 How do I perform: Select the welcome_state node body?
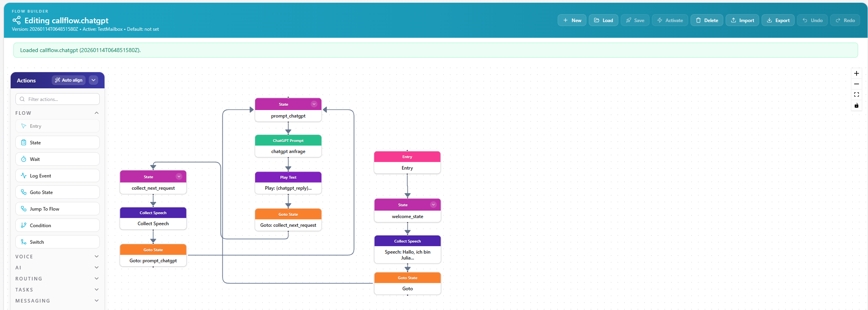click(407, 217)
